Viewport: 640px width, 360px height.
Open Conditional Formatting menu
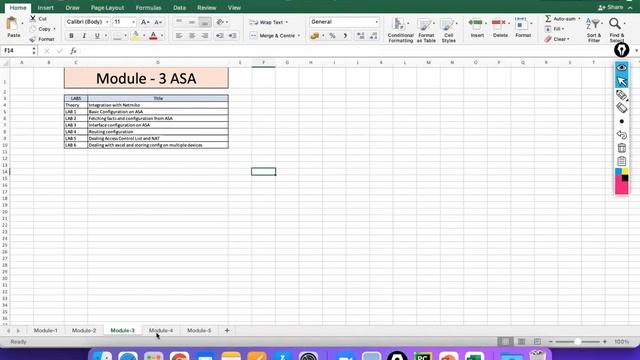point(400,30)
